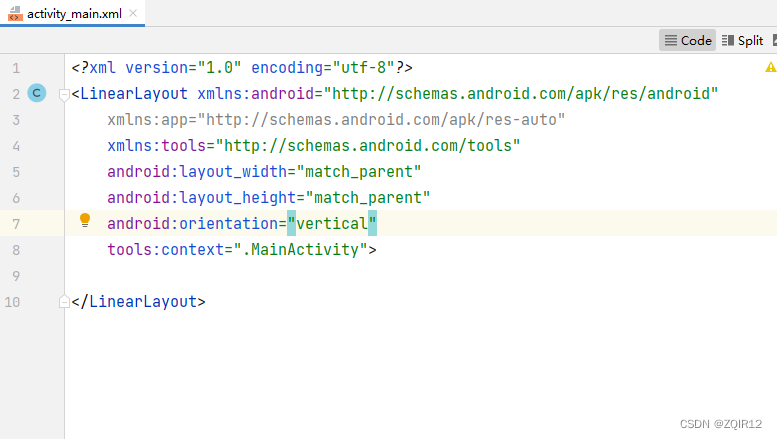Click the android:layout_height attribute

point(202,197)
